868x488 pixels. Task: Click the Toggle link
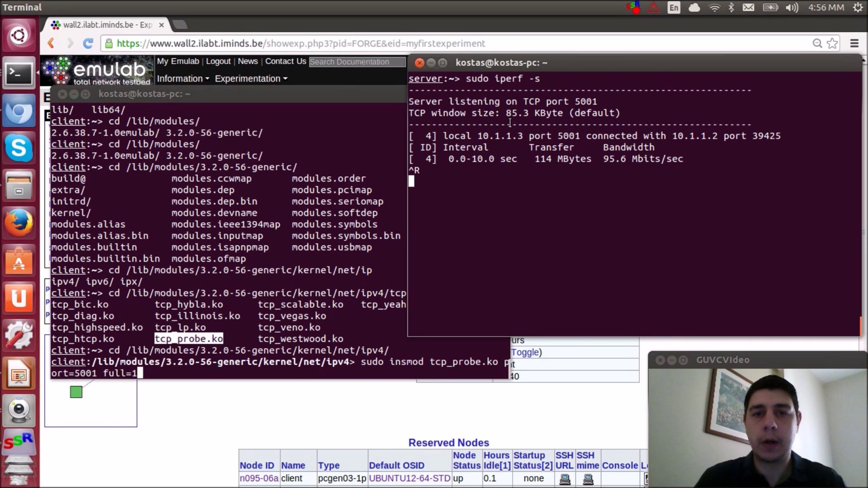pyautogui.click(x=525, y=352)
